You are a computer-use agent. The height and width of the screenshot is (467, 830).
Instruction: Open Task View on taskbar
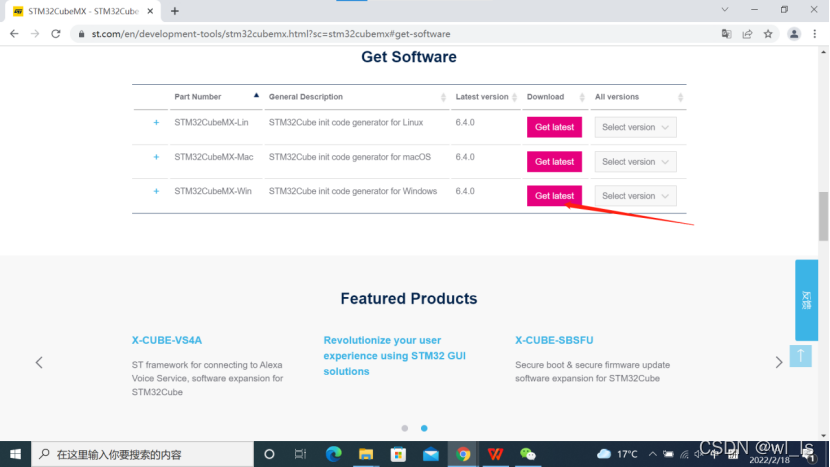pos(301,454)
